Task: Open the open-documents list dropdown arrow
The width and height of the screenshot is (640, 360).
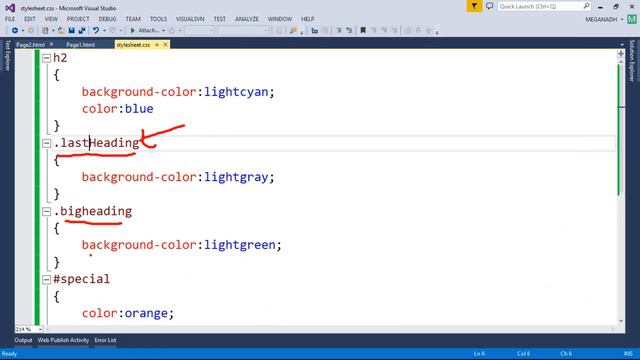Action: tap(622, 45)
